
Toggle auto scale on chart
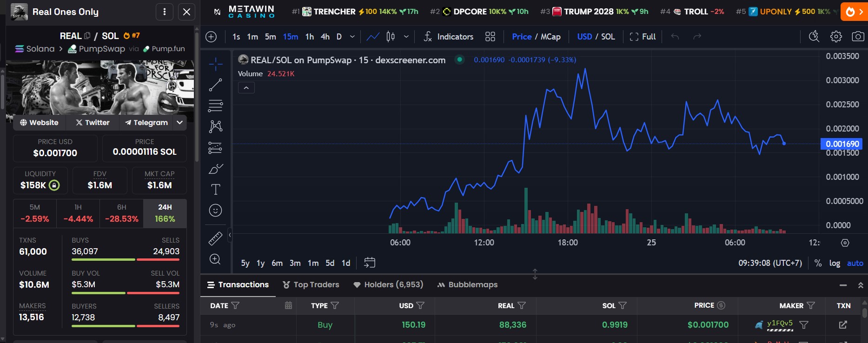tap(855, 263)
